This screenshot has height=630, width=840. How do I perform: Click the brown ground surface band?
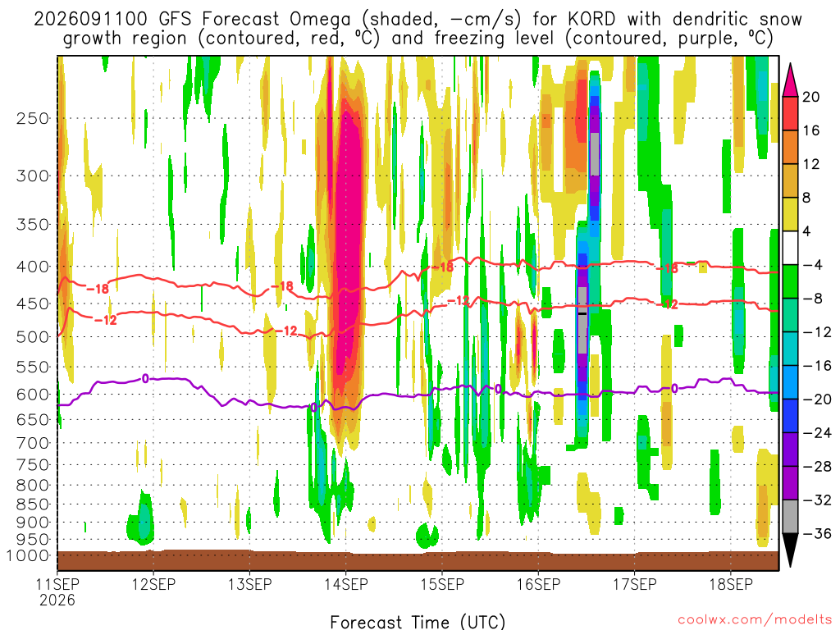(418, 560)
